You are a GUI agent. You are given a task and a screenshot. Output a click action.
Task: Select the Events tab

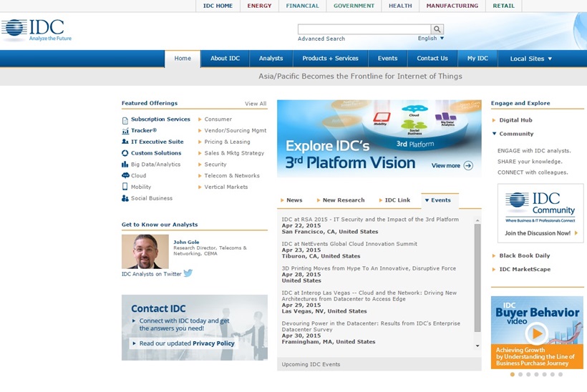pyautogui.click(x=440, y=200)
